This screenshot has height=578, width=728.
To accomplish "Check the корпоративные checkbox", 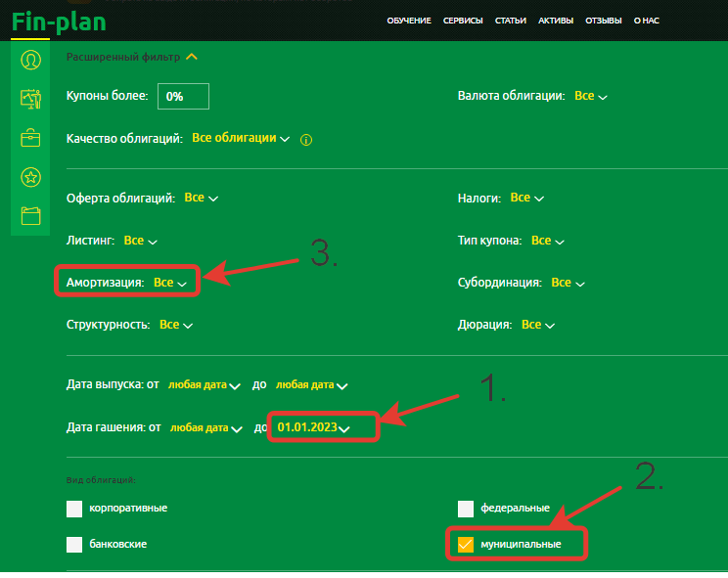I will (74, 509).
